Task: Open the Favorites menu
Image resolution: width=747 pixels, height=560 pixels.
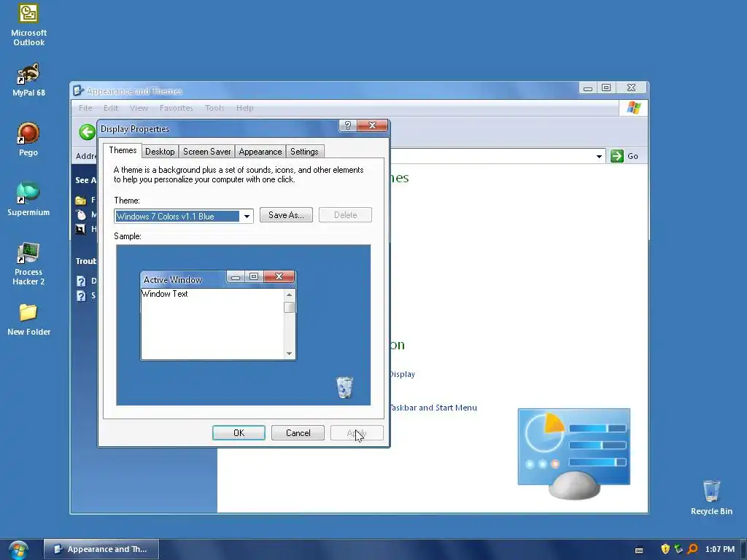Action: (x=177, y=108)
